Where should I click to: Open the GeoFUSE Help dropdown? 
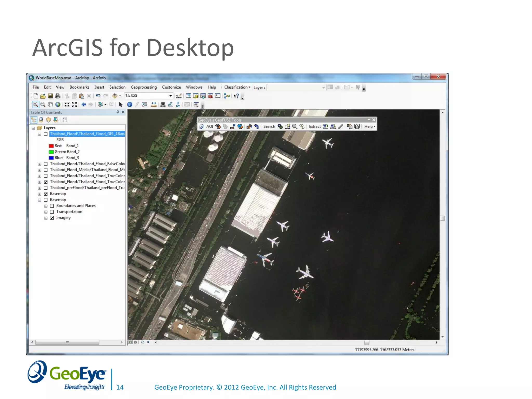(370, 127)
